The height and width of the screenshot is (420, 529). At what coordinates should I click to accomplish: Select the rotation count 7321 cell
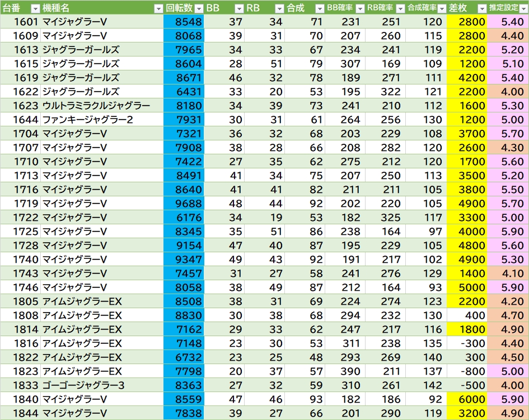pyautogui.click(x=184, y=134)
